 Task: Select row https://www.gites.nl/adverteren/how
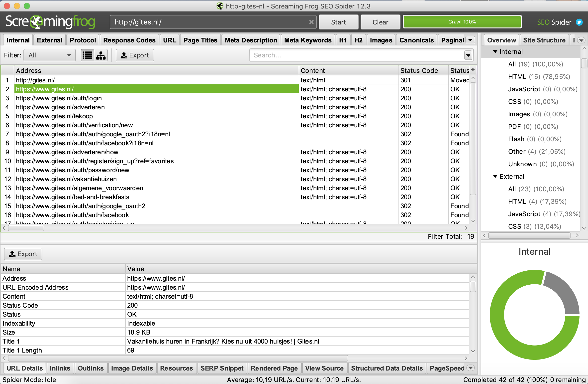pos(235,152)
